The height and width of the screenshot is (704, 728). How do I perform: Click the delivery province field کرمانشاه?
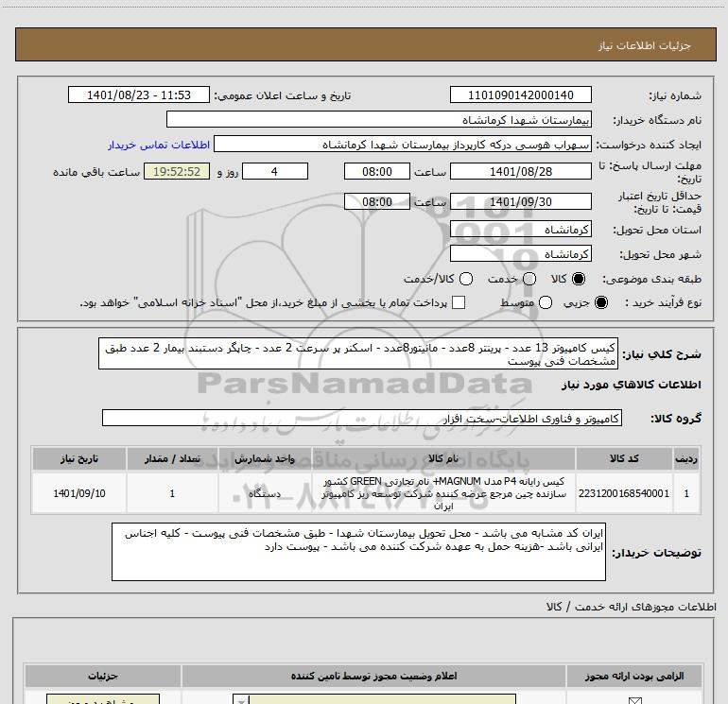tap(520, 230)
